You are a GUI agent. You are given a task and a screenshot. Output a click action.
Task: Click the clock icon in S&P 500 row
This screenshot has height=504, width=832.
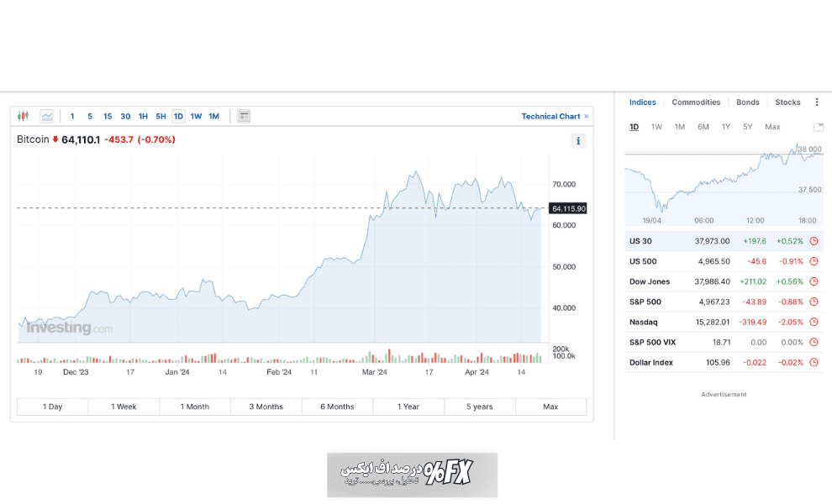[x=814, y=302]
